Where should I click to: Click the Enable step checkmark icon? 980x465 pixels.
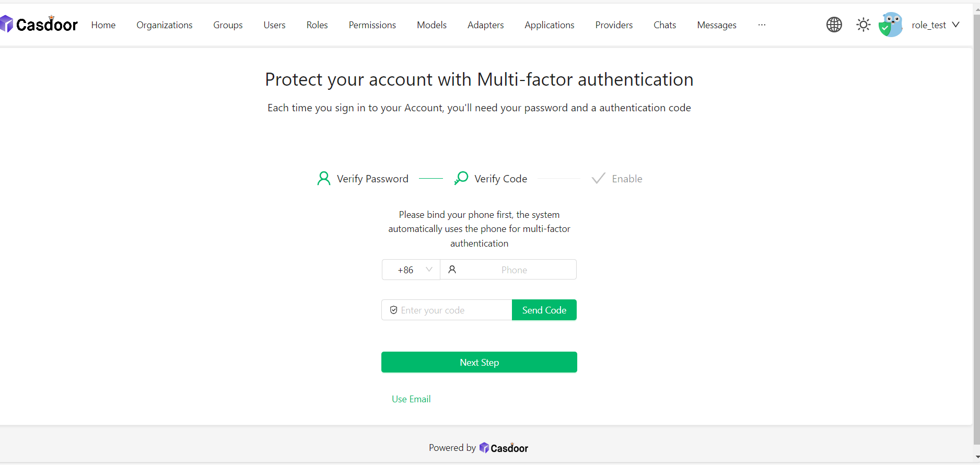tap(599, 179)
